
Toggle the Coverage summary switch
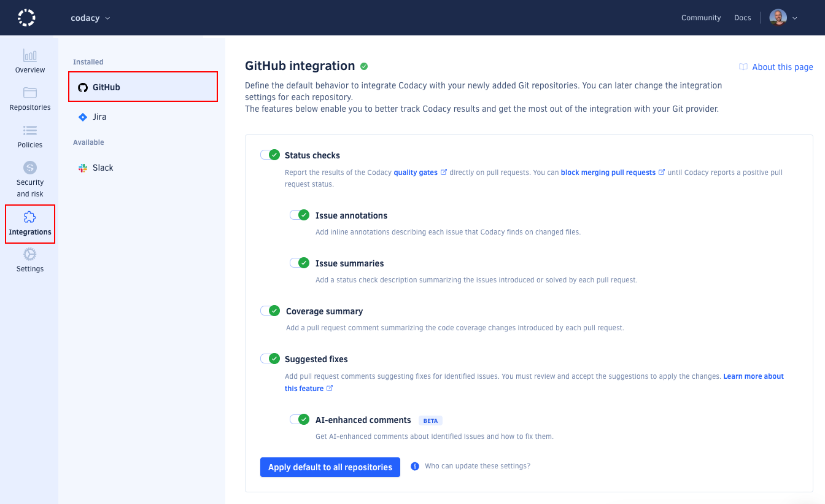(270, 311)
